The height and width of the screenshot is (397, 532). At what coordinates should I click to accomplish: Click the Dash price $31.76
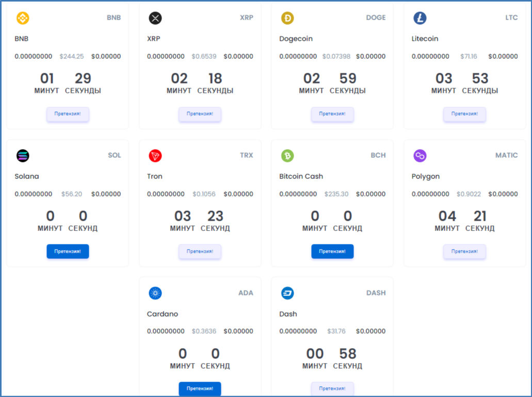(x=336, y=331)
